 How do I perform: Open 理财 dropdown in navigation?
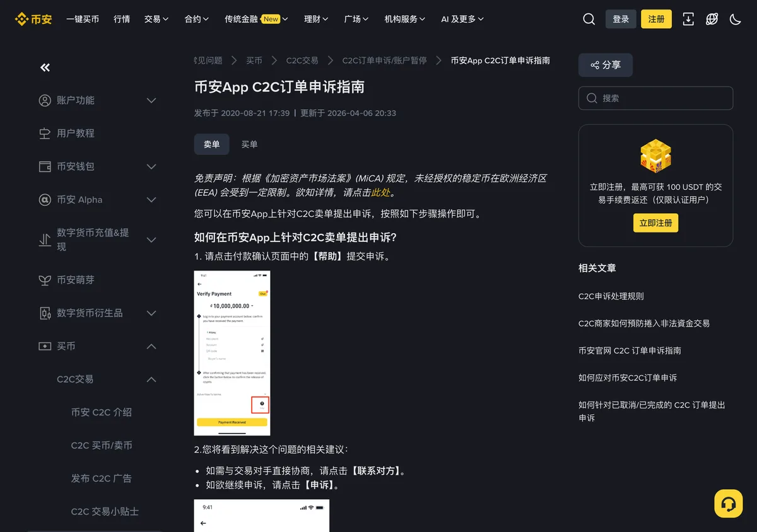(316, 19)
